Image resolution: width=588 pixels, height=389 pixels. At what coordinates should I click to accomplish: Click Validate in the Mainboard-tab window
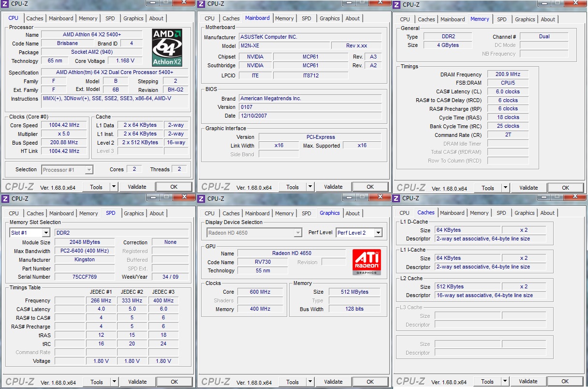[334, 187]
